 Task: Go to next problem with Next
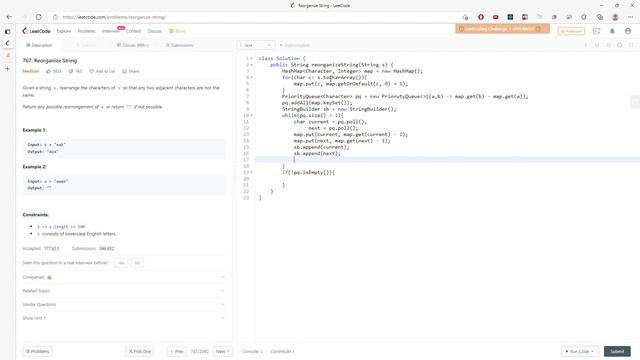point(222,351)
